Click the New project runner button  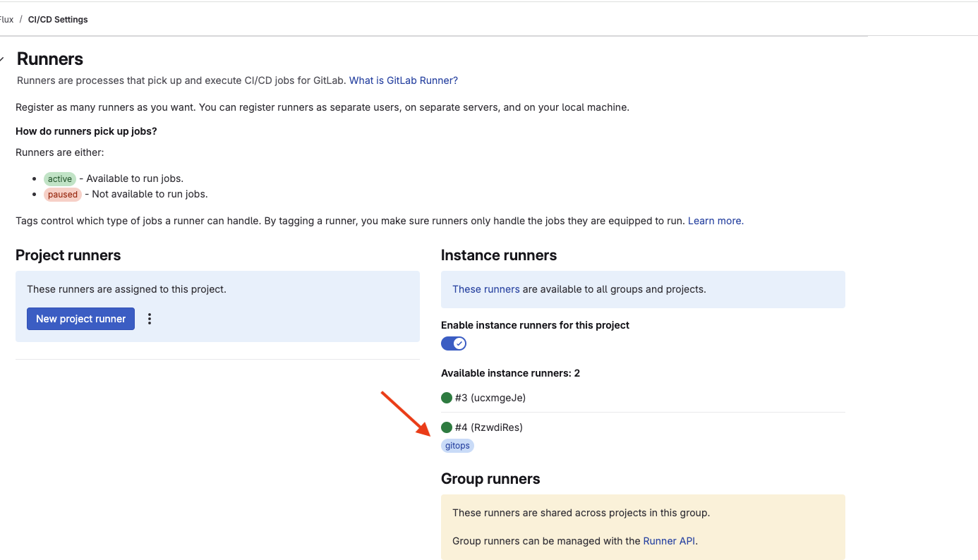click(x=80, y=319)
